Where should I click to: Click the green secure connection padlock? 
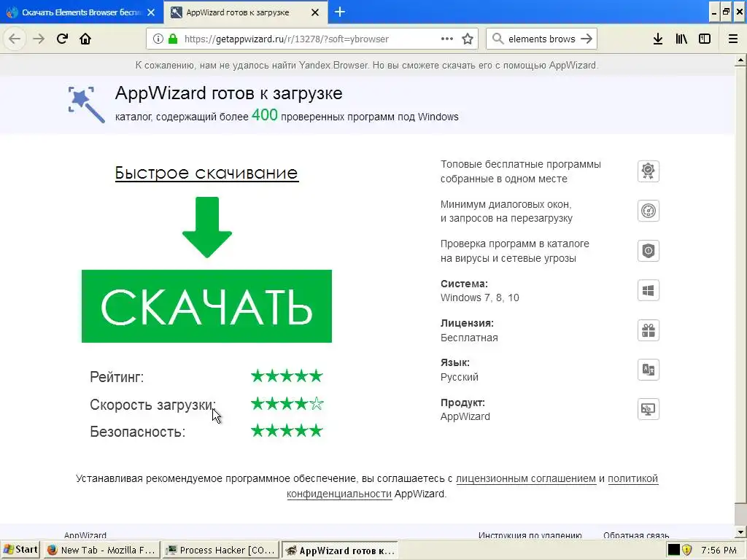pyautogui.click(x=172, y=39)
